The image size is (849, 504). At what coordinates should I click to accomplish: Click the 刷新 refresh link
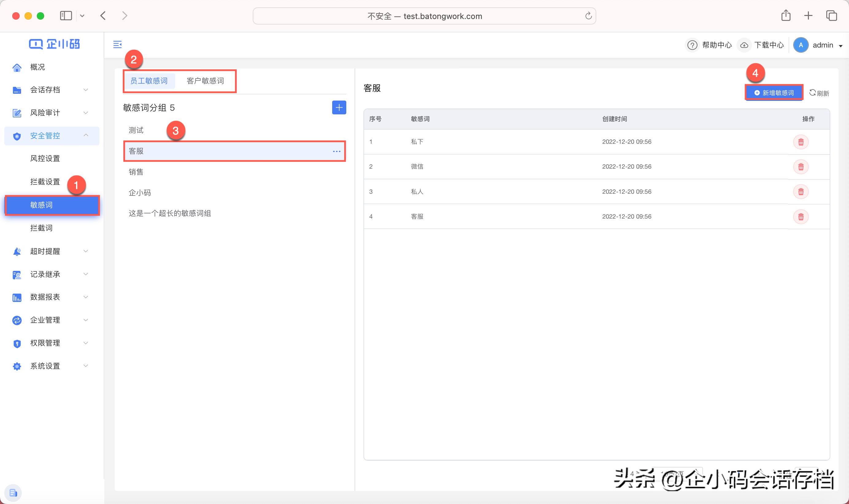[x=819, y=93]
